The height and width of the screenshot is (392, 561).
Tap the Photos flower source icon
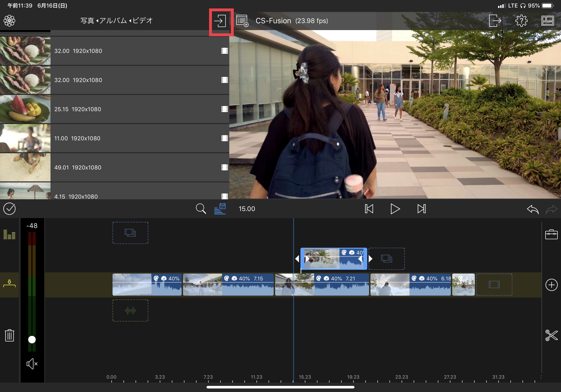(x=9, y=21)
